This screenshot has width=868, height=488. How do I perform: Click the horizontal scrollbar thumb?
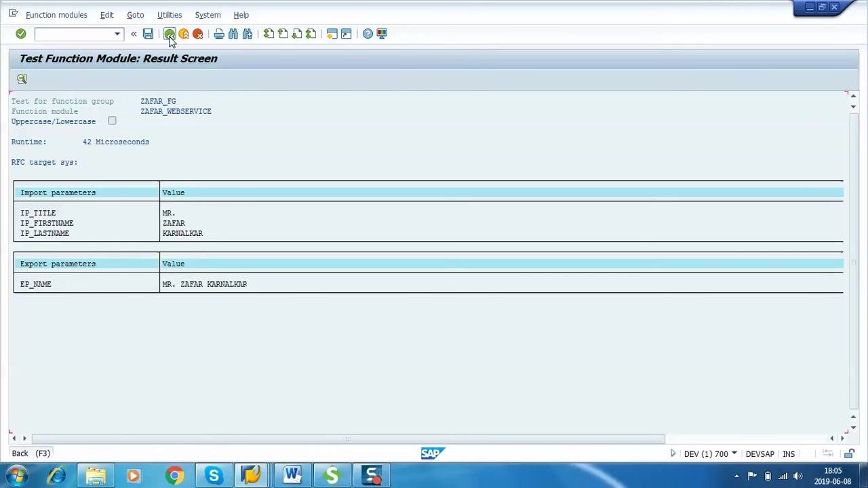tap(349, 439)
